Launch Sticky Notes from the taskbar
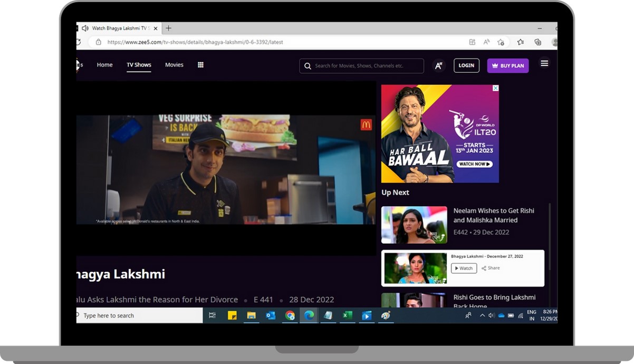This screenshot has height=364, width=634. 232,315
